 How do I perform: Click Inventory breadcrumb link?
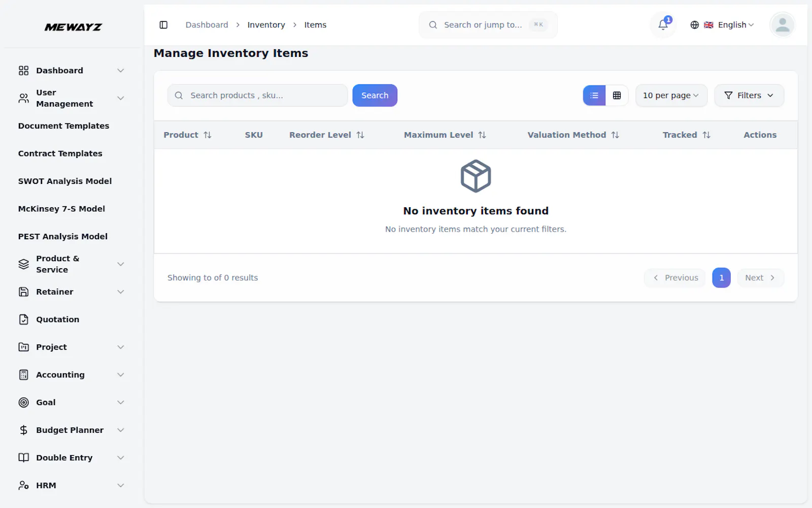[266, 25]
